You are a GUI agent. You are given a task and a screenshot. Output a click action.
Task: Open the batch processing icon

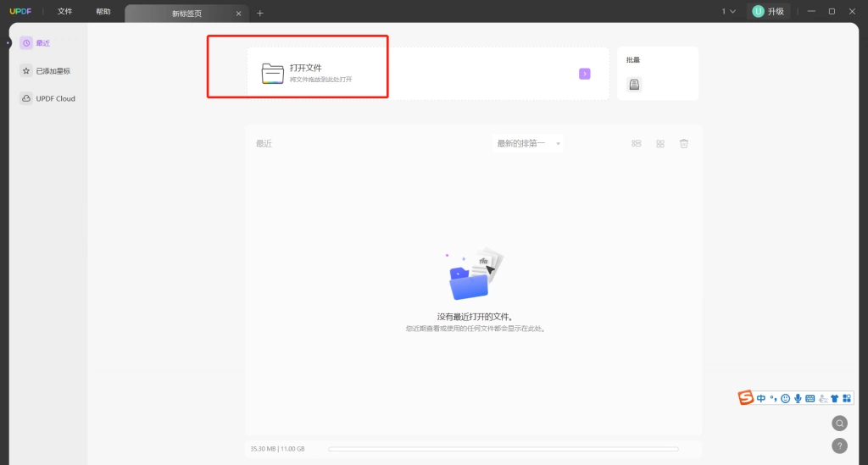(634, 85)
